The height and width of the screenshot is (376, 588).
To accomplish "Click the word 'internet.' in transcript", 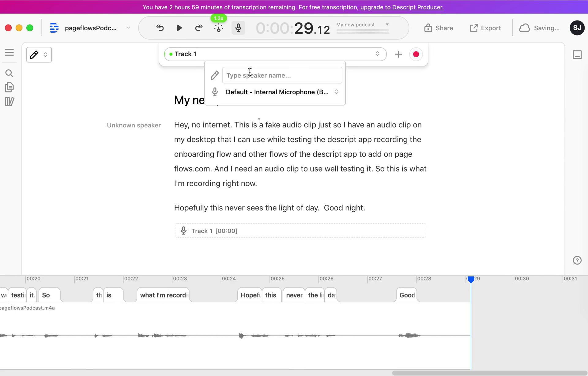I will 217,125.
